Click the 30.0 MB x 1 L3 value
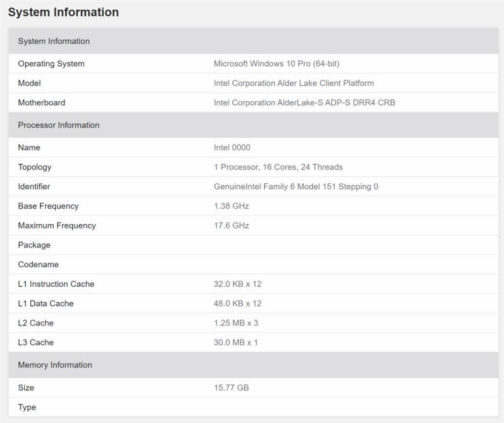This screenshot has width=504, height=423. point(236,342)
